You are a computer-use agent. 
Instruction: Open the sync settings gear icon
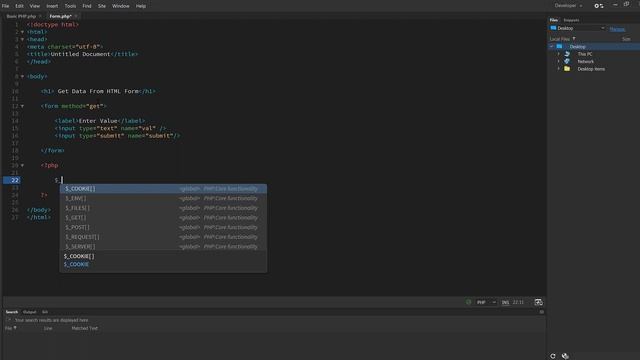(598, 6)
